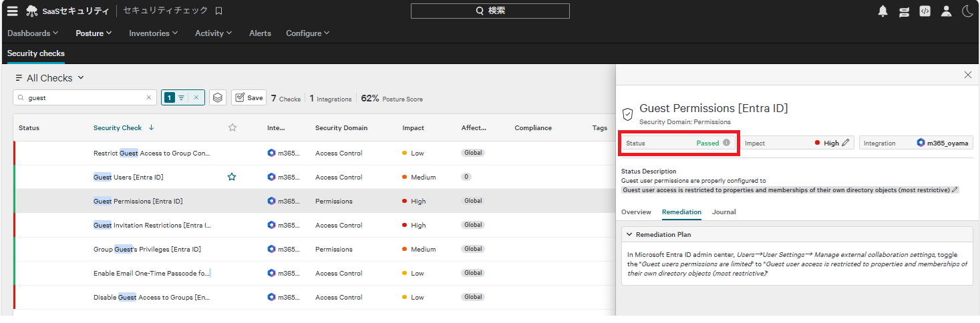Viewport: 980px width, 323px height.
Task: Click info icon next to Passed status
Action: tap(726, 143)
